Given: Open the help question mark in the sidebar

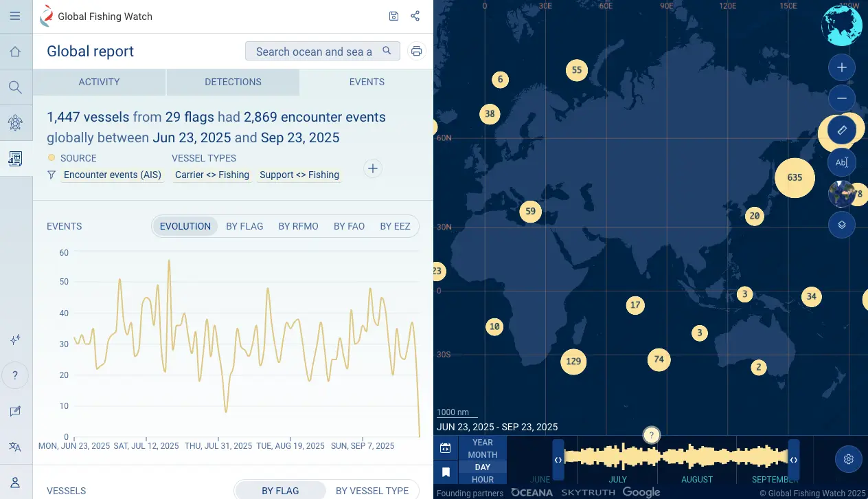Looking at the screenshot, I should click(15, 375).
